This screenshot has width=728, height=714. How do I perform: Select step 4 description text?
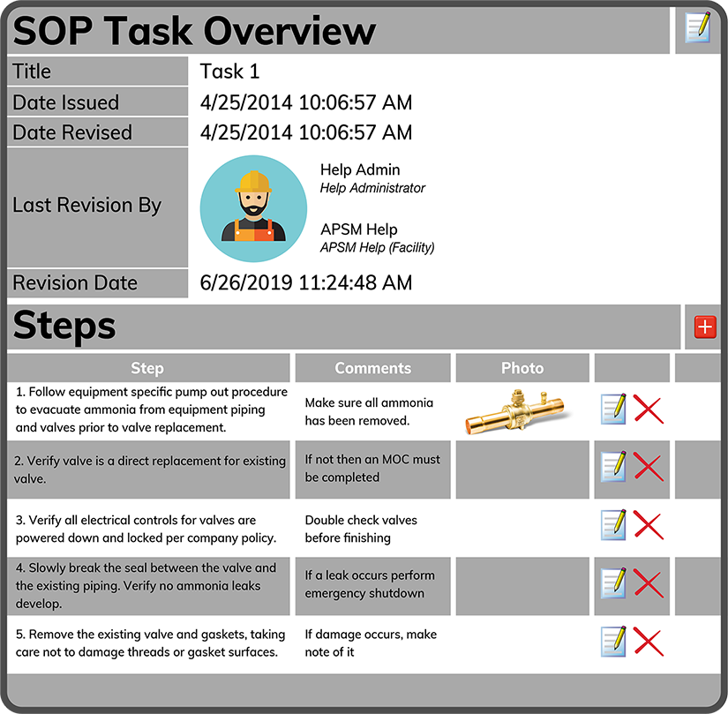tap(146, 586)
